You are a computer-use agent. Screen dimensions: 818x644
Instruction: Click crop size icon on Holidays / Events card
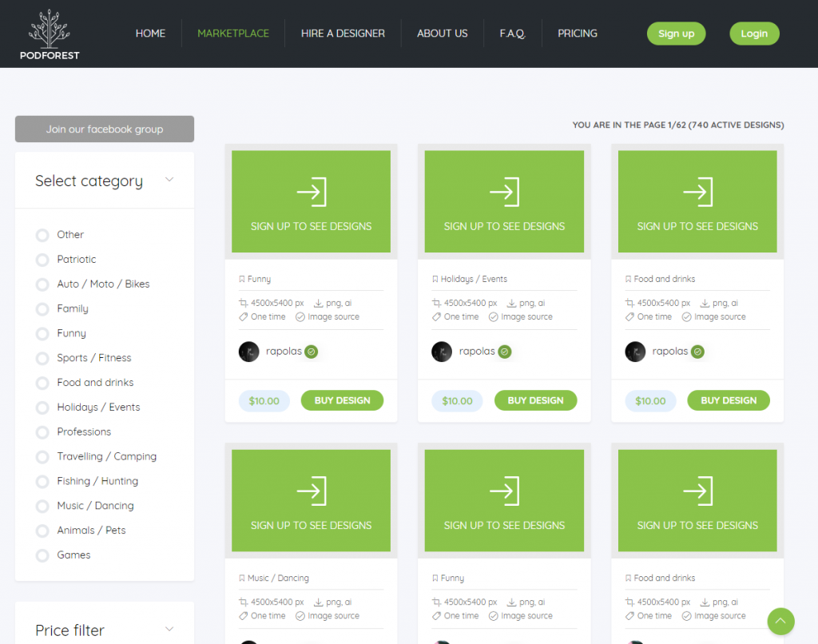click(x=436, y=303)
